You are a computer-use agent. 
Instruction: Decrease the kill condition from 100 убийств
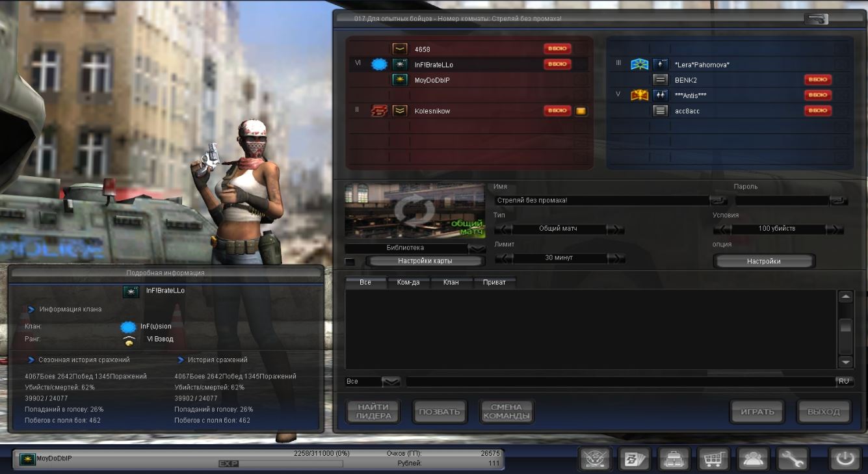pyautogui.click(x=722, y=230)
